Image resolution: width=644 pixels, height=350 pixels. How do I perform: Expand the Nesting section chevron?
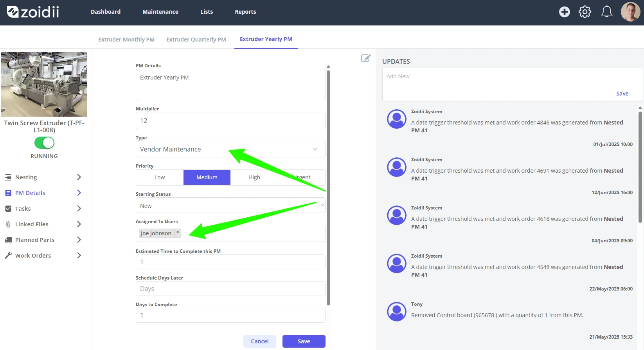click(x=79, y=177)
